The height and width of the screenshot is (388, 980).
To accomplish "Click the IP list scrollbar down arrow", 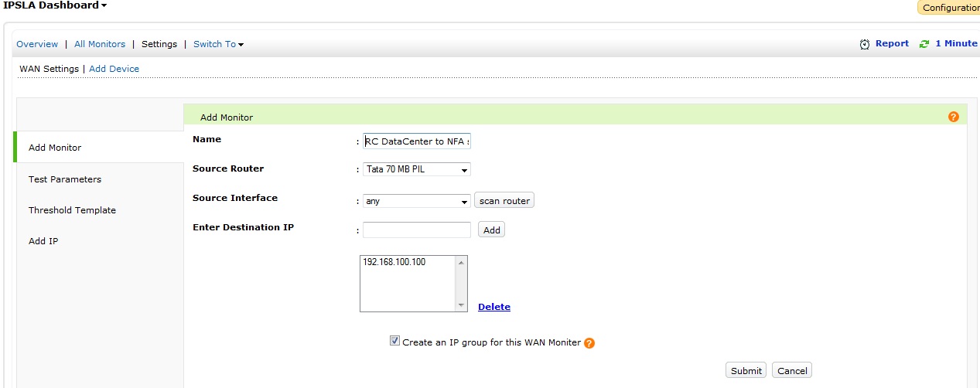I will click(462, 305).
